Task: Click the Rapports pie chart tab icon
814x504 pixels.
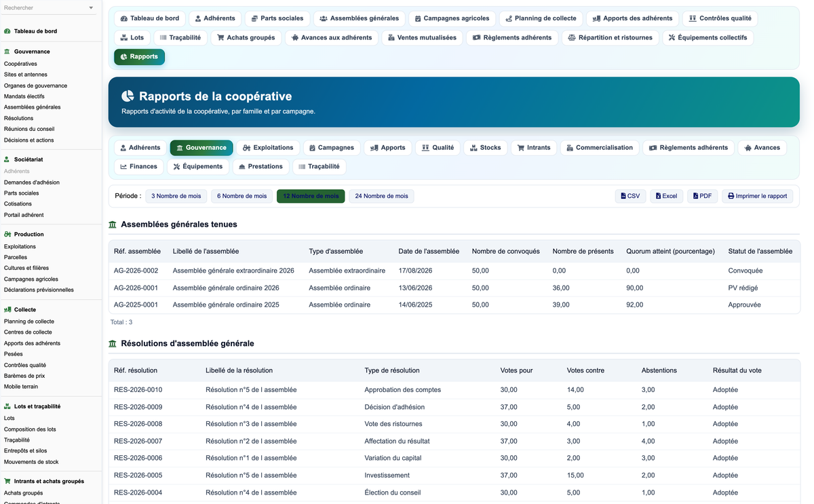Action: tap(123, 57)
